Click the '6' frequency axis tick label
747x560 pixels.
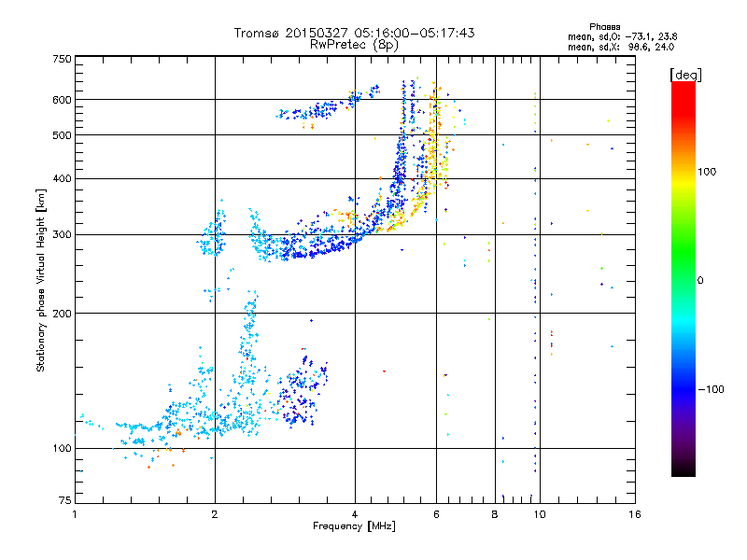point(436,514)
